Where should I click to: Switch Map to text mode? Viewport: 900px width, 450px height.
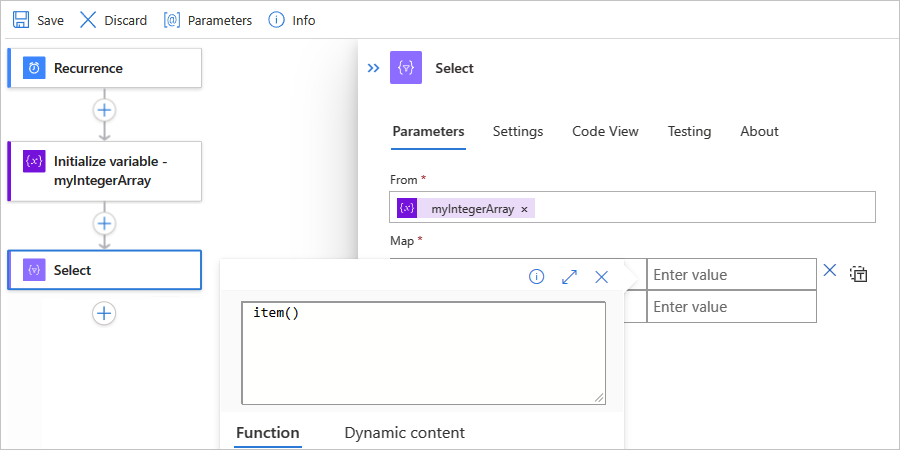tap(858, 274)
